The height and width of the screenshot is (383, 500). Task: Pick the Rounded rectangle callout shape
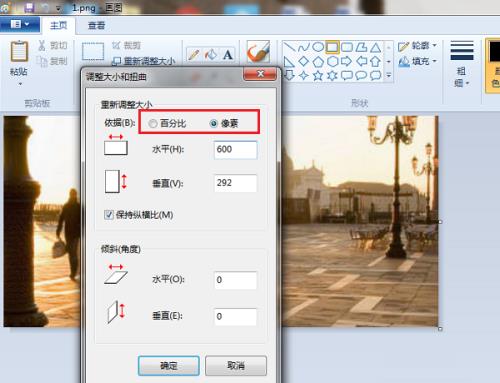[x=347, y=76]
